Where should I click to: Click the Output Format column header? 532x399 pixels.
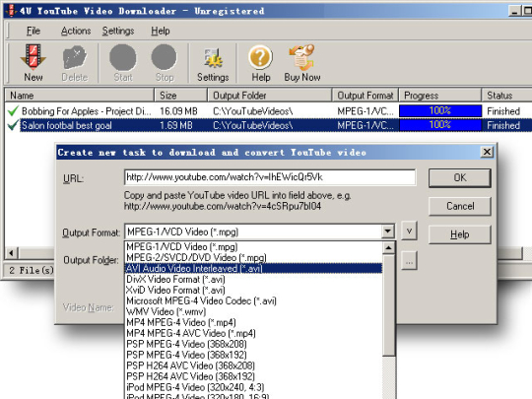tap(366, 95)
